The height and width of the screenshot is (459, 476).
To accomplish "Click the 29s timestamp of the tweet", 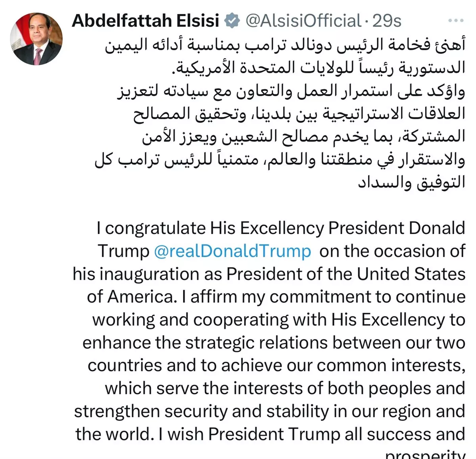I will [x=387, y=21].
